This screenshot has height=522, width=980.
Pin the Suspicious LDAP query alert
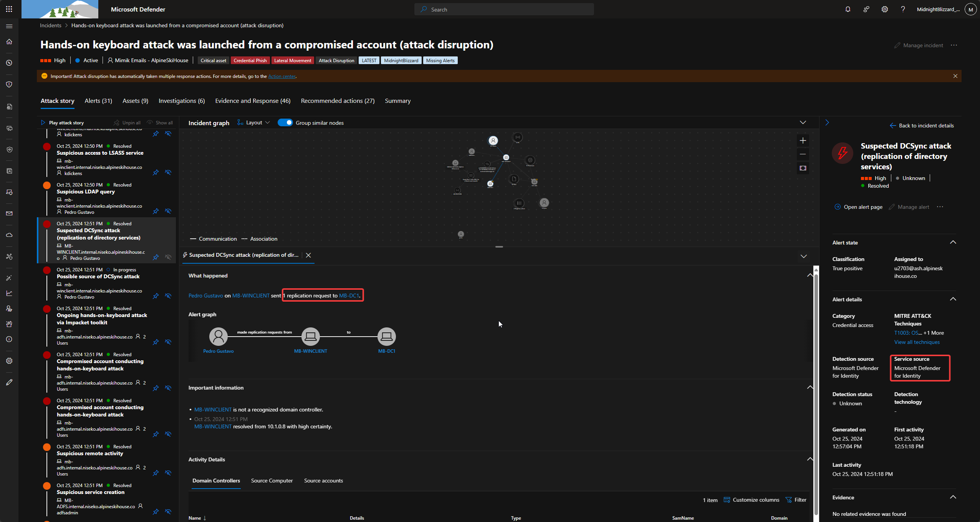[156, 211]
